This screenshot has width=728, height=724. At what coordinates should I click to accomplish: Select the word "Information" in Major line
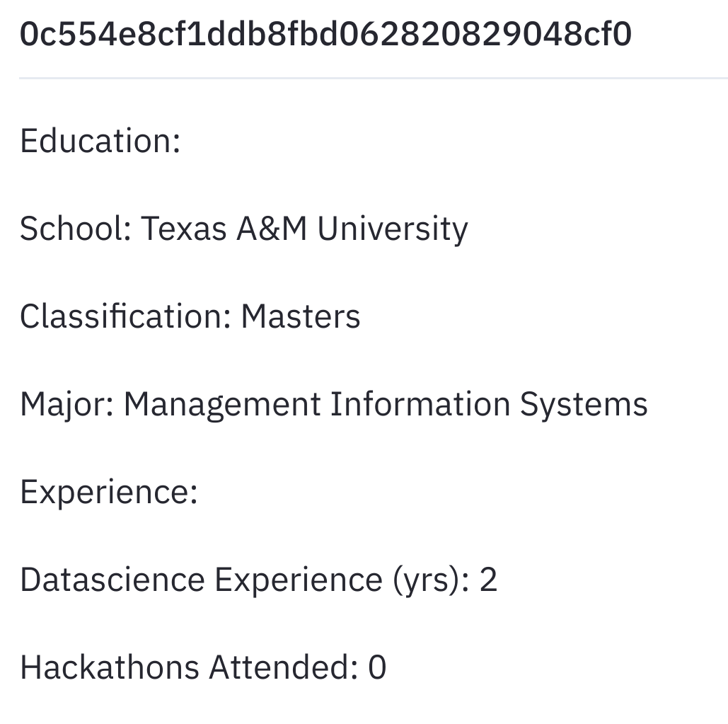coord(420,404)
